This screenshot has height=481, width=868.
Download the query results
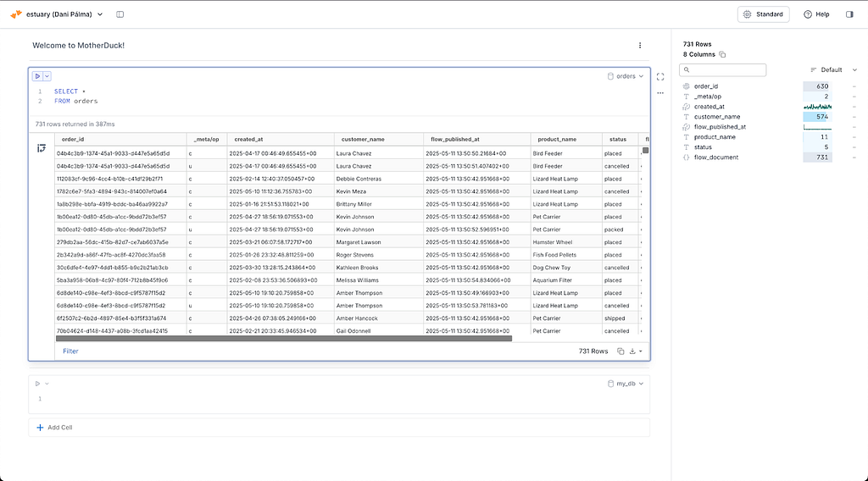pos(632,351)
